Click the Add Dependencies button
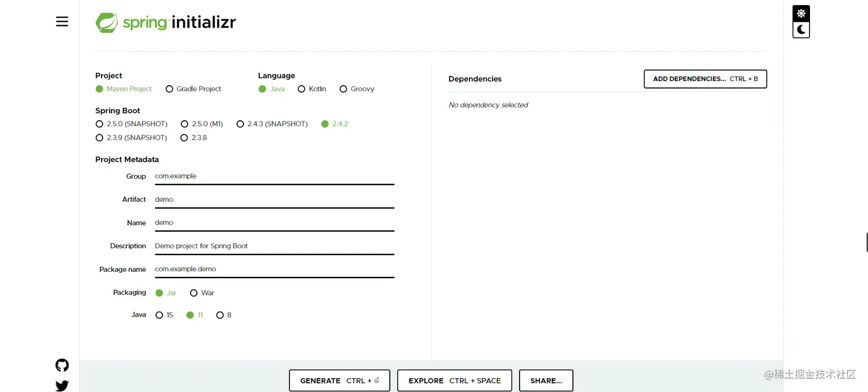The image size is (868, 392). pos(706,79)
